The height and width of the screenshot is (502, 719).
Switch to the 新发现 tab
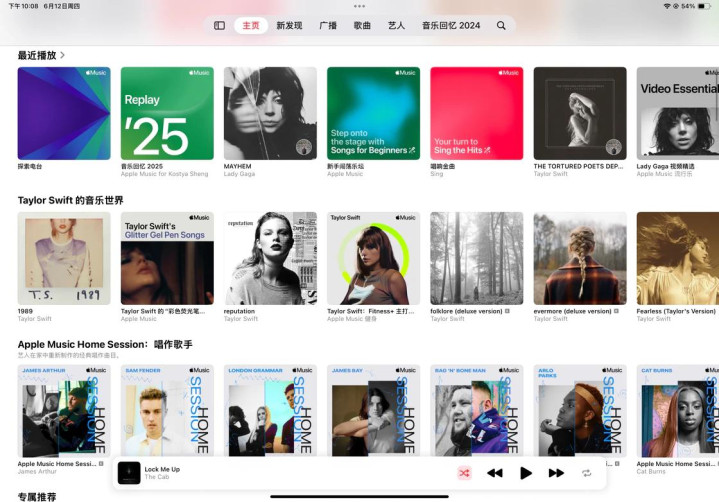289,26
